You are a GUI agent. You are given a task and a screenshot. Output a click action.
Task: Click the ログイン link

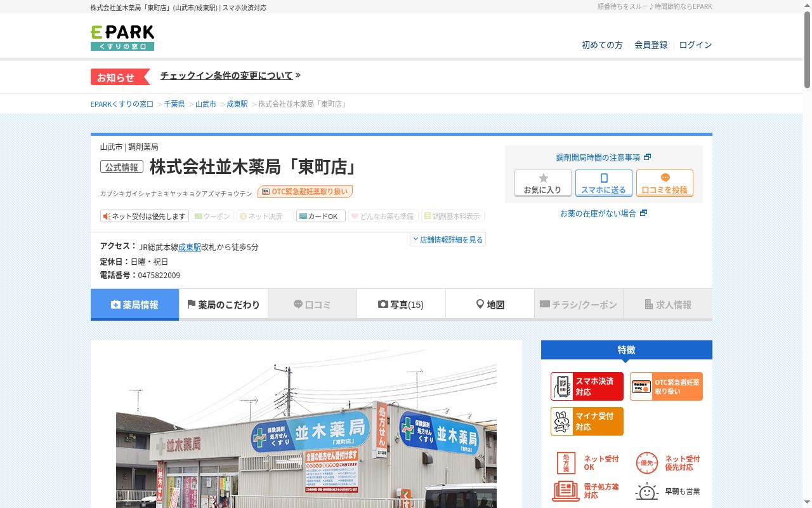[x=695, y=45]
